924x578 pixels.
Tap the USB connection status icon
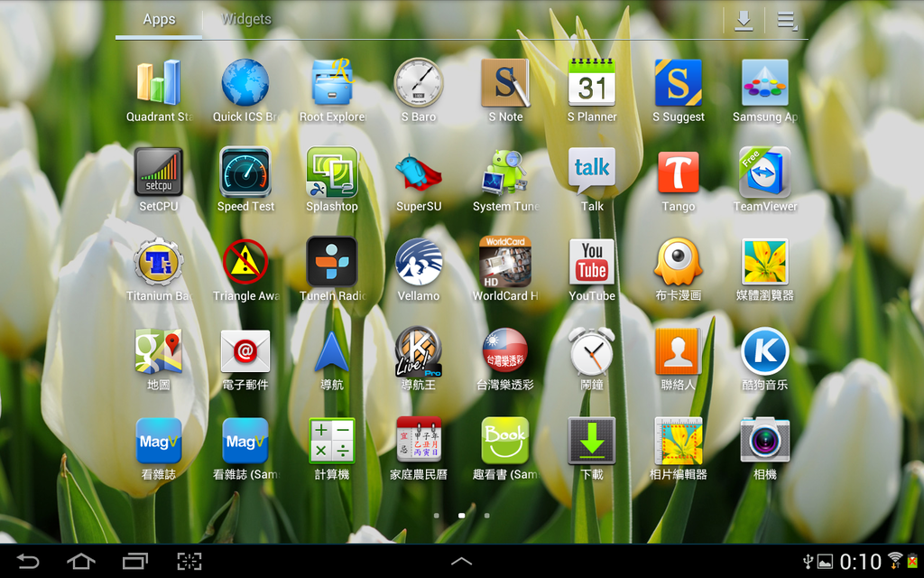pyautogui.click(x=808, y=562)
